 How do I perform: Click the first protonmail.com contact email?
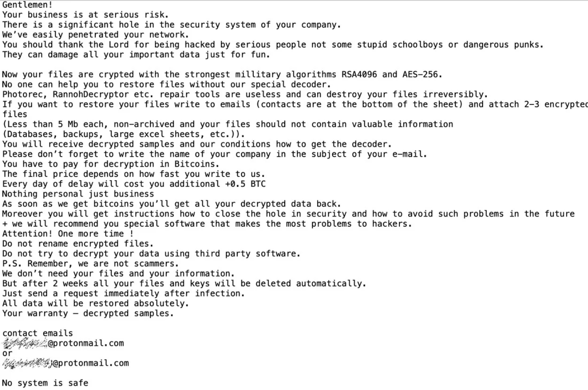pos(63,343)
